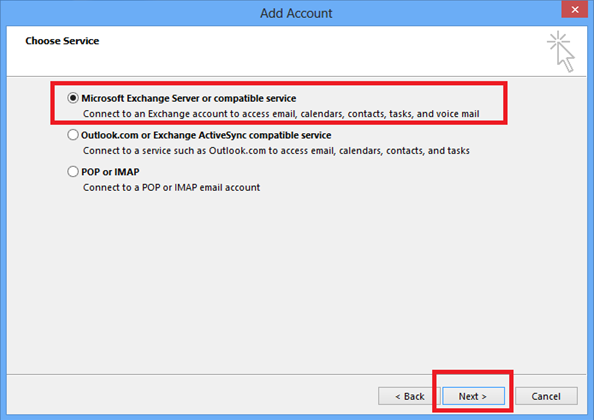This screenshot has height=420, width=594.
Task: Click the 'Outlook.com or Exchange ActiveSync compatible service' label
Action: (206, 135)
